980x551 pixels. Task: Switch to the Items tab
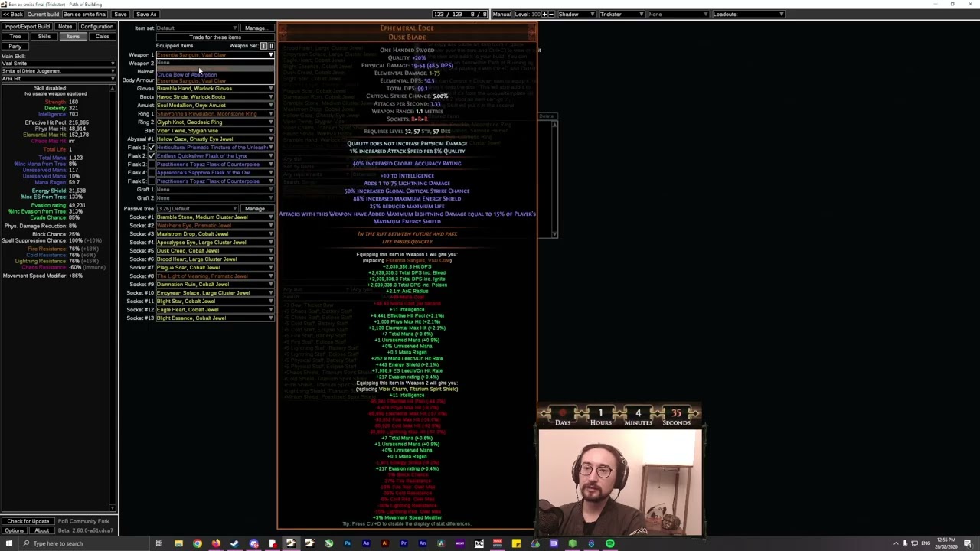73,37
